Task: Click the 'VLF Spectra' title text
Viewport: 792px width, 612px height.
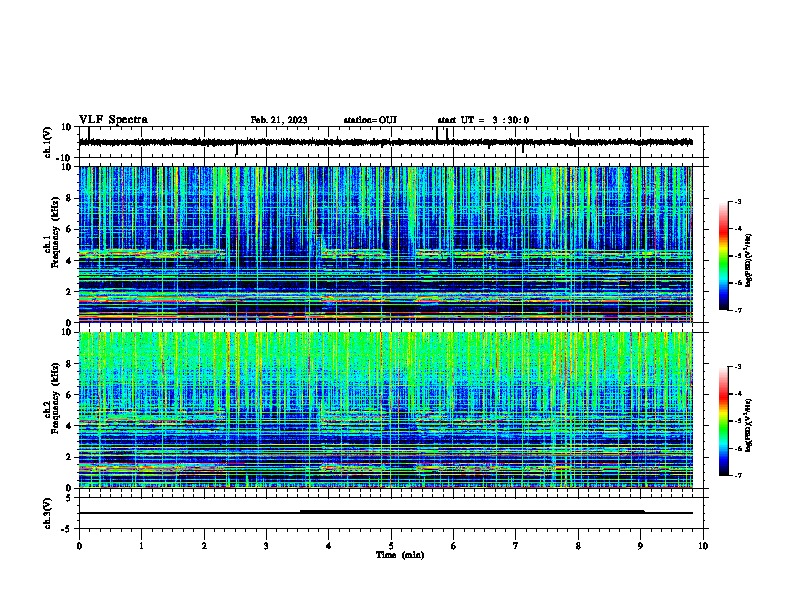Action: click(113, 119)
